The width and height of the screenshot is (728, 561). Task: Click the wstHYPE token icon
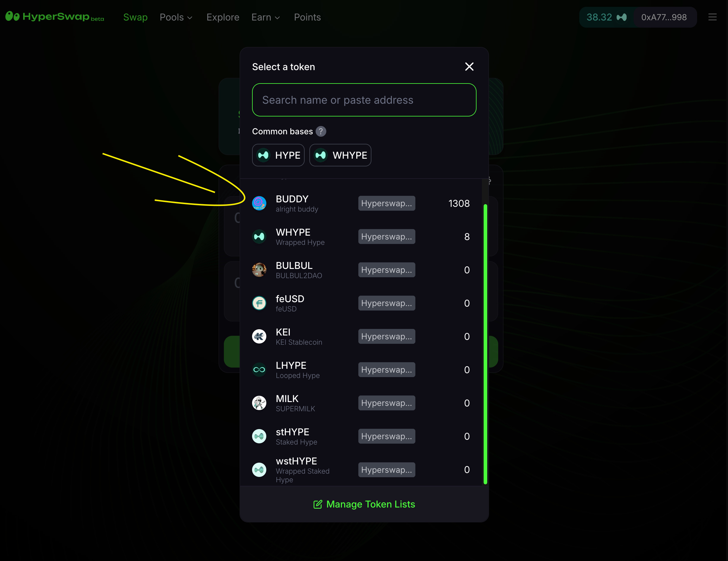(259, 469)
